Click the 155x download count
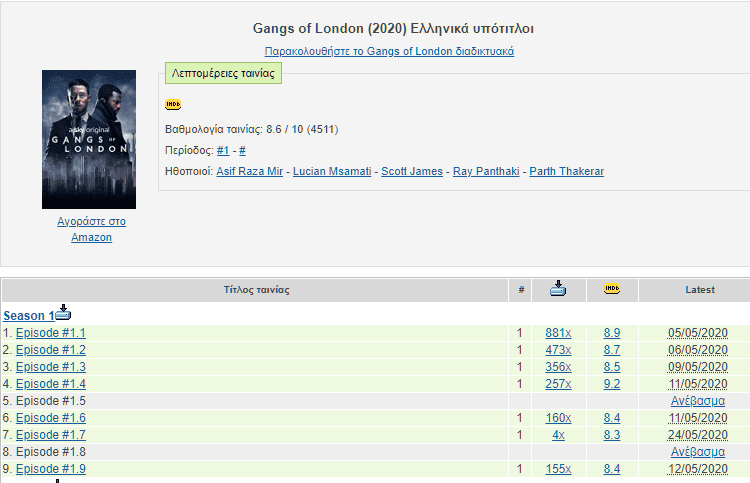Screen dimensions: 750x483 pyautogui.click(x=558, y=469)
